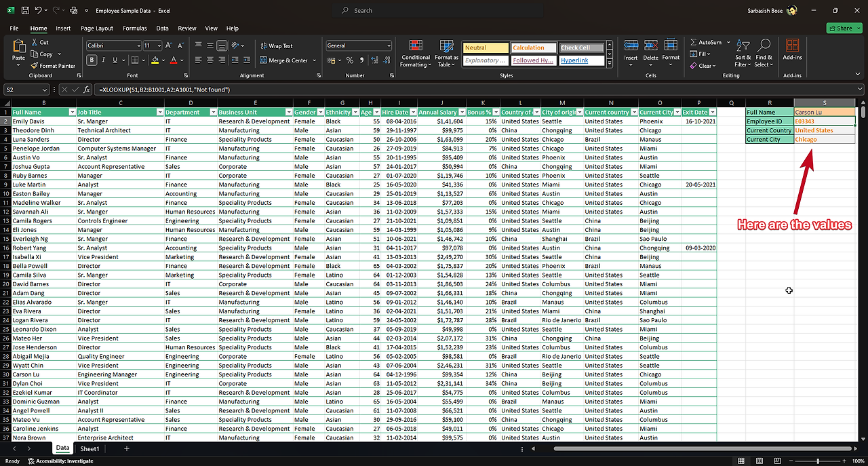868x466 pixels.
Task: Open the Gender column filter dropdown
Action: point(319,112)
